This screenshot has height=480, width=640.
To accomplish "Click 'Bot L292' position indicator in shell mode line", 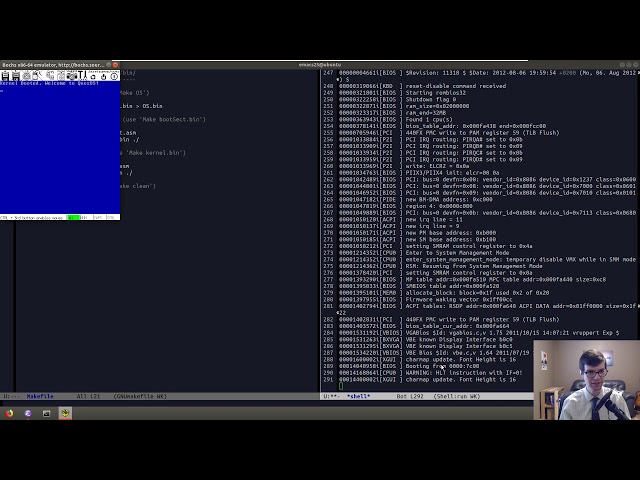I will 410,396.
